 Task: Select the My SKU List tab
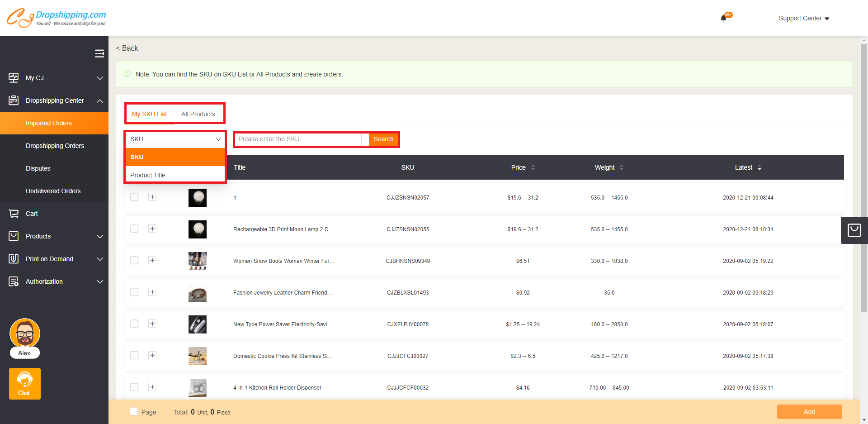150,114
